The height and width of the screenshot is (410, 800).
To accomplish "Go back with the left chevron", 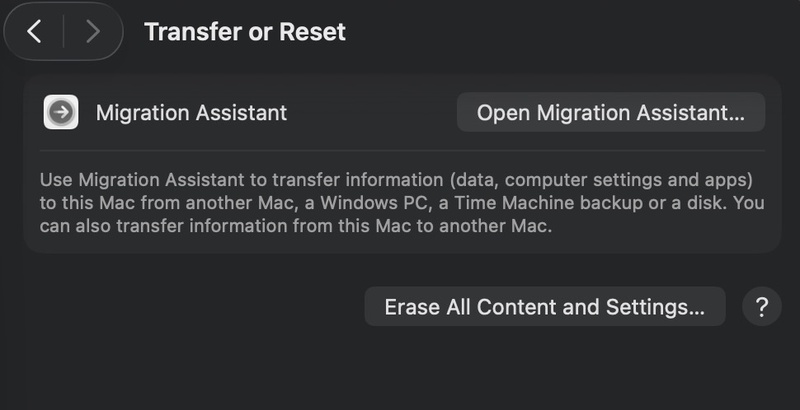I will tap(35, 32).
